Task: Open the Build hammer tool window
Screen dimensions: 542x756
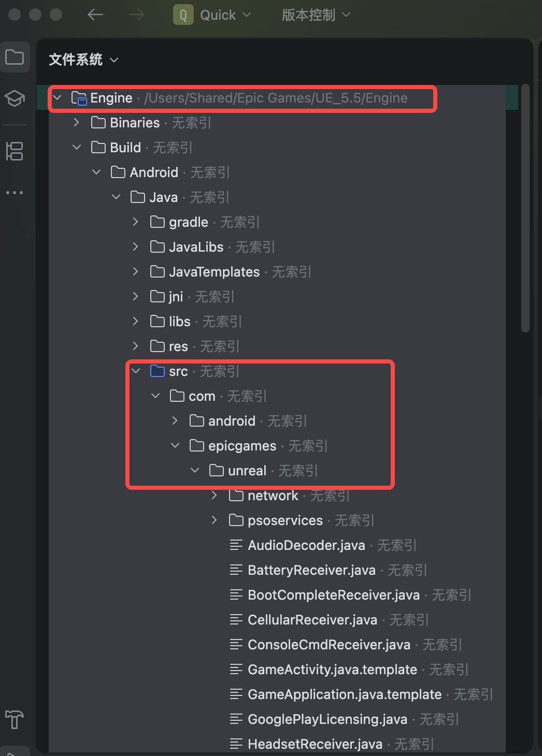Action: click(15, 719)
